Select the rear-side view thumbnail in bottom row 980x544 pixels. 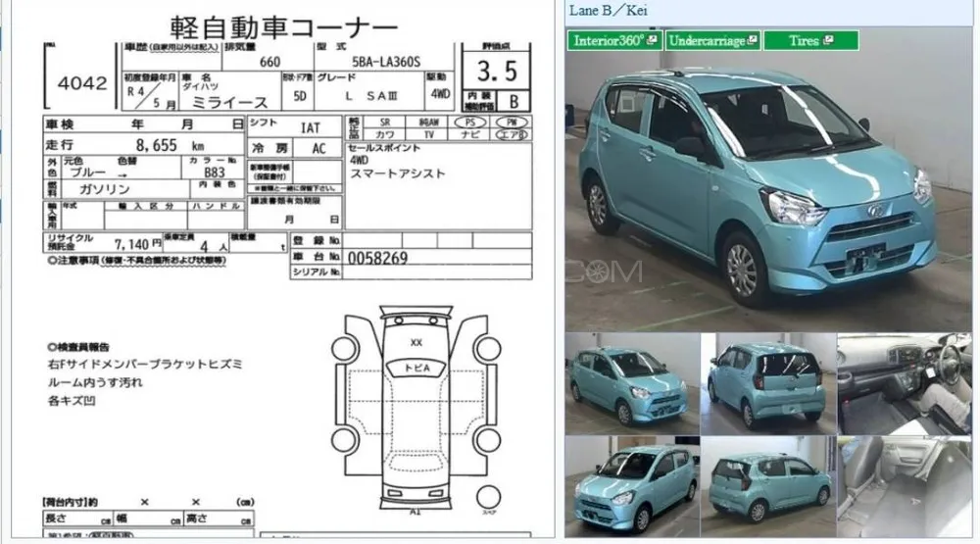click(x=768, y=486)
